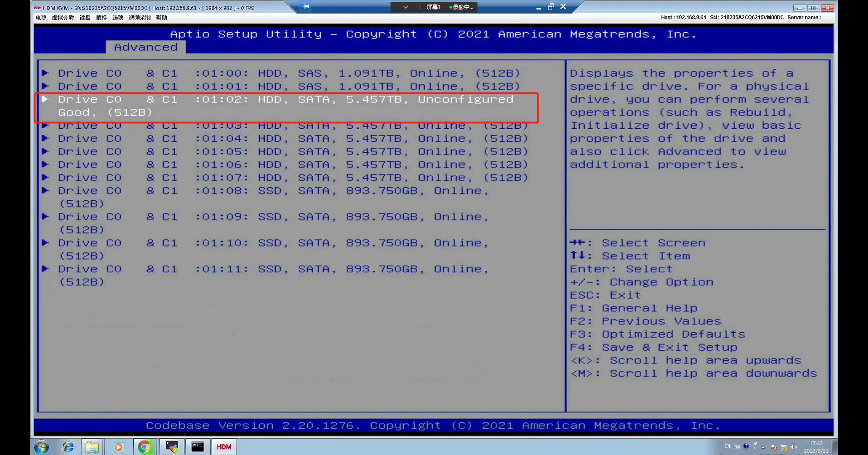The width and height of the screenshot is (868, 455).
Task: Open the 键盘 (Keyboard) menu
Action: coord(85,18)
